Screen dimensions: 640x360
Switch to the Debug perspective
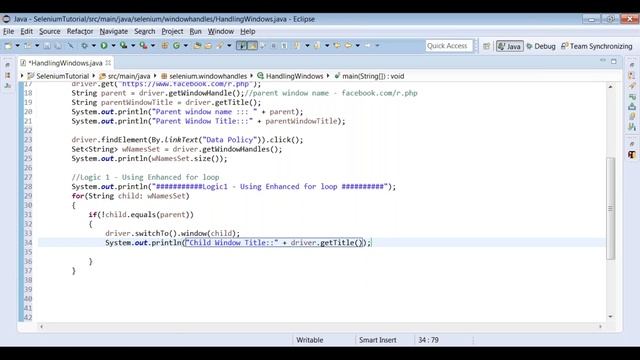541,46
